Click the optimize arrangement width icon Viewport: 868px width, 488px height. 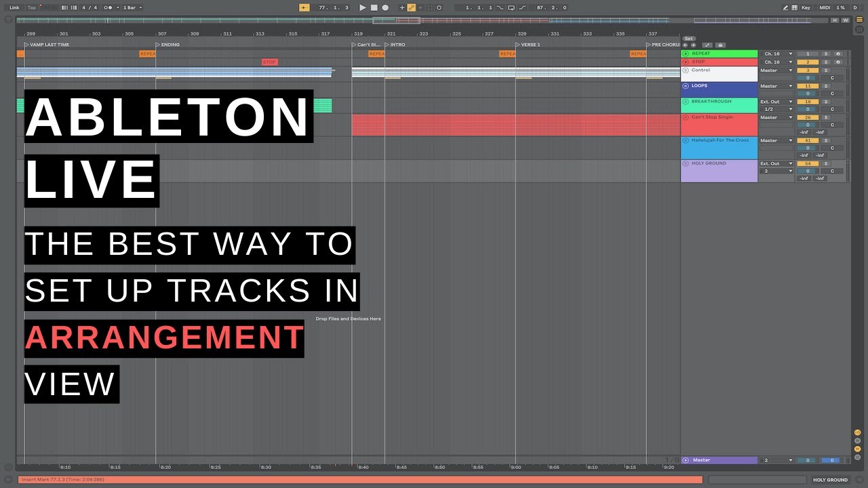(707, 45)
